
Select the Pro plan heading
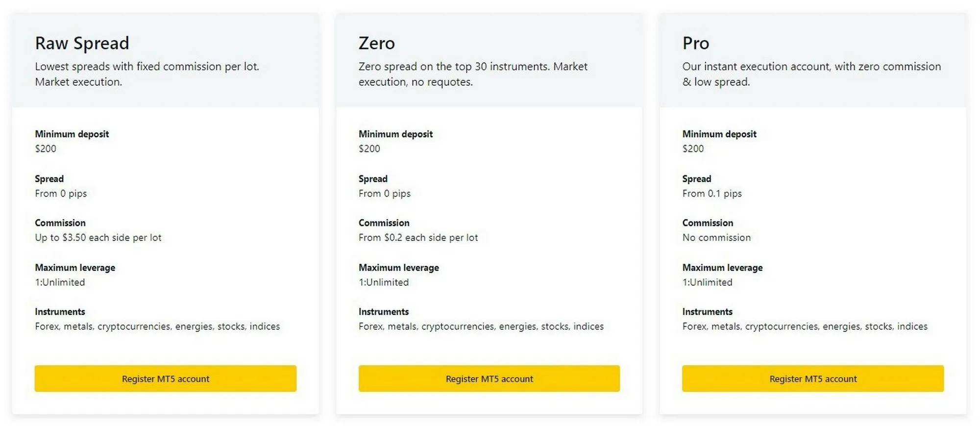coord(696,43)
